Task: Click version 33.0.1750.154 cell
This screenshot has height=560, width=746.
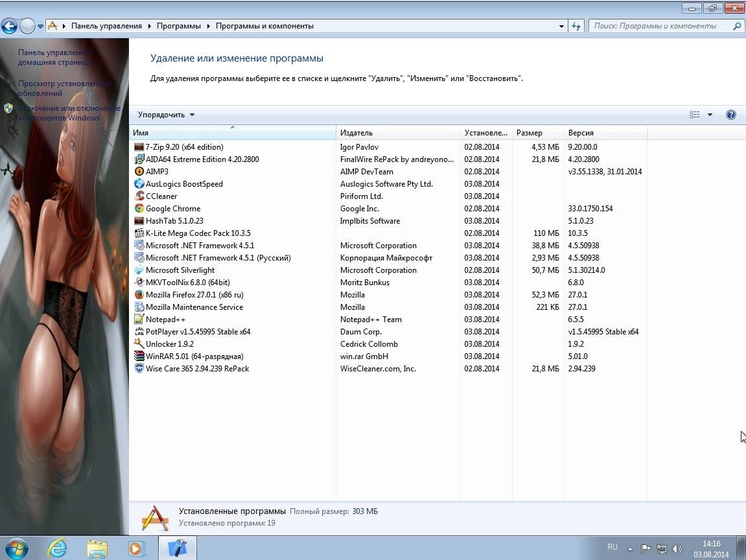Action: click(590, 209)
